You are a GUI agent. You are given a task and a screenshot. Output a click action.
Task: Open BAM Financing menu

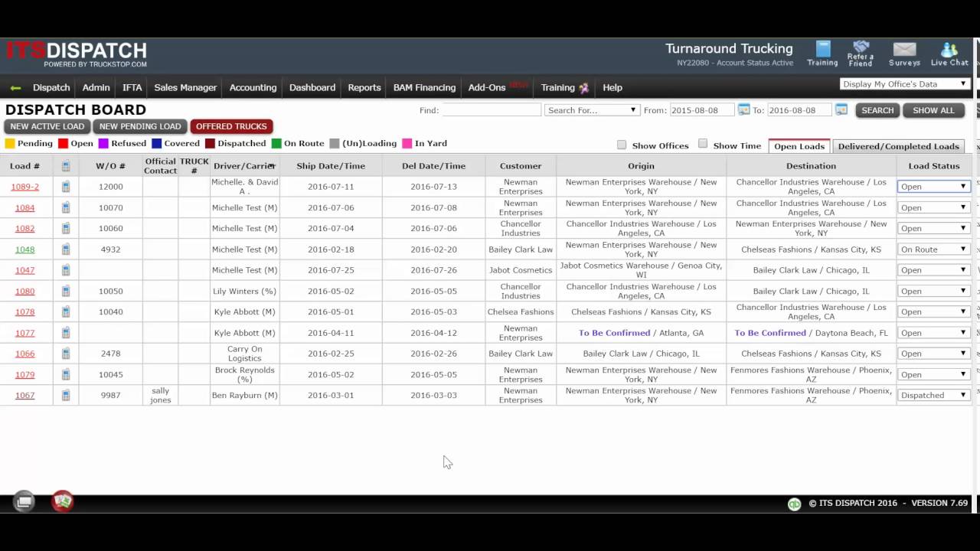[424, 87]
